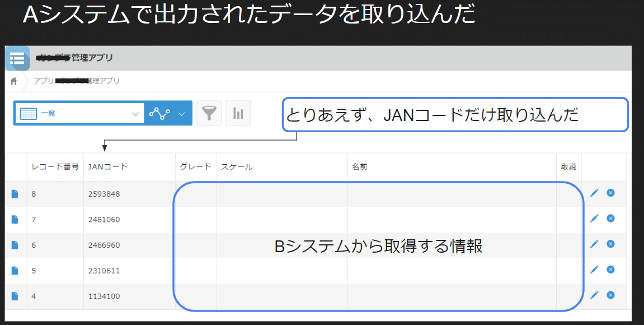Open the hamburger navigation menu

click(17, 58)
